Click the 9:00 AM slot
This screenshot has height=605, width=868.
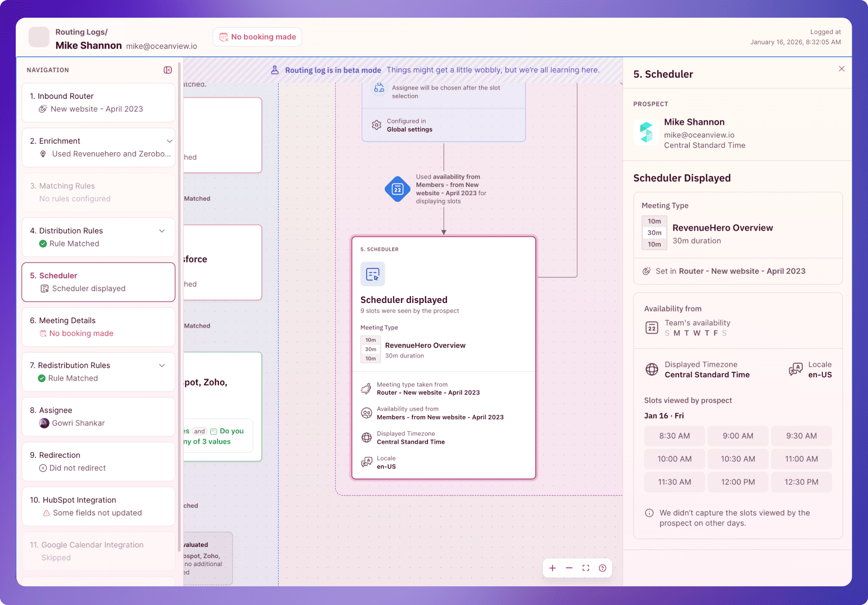(x=738, y=436)
